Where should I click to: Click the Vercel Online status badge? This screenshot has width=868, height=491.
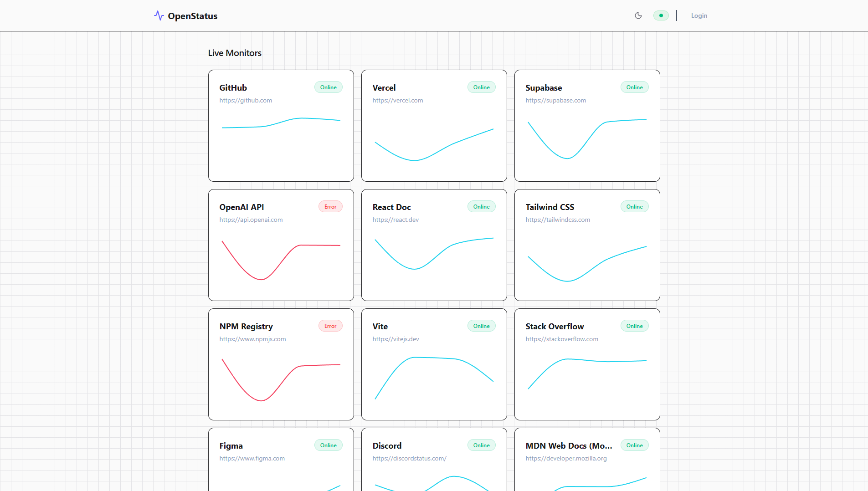[482, 87]
